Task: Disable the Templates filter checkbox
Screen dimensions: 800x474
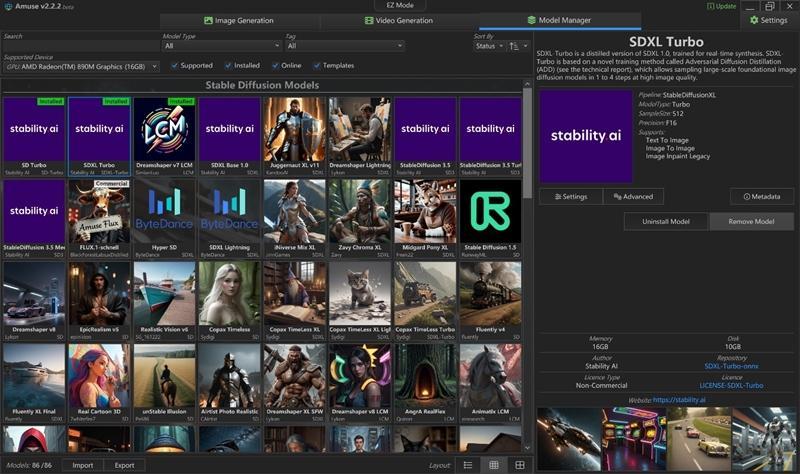Action: [x=316, y=66]
